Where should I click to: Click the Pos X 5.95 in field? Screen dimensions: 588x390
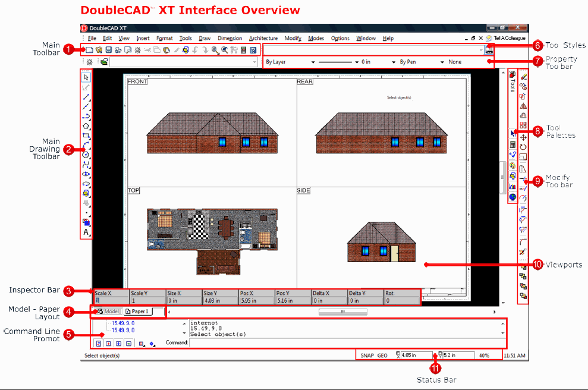tap(256, 301)
